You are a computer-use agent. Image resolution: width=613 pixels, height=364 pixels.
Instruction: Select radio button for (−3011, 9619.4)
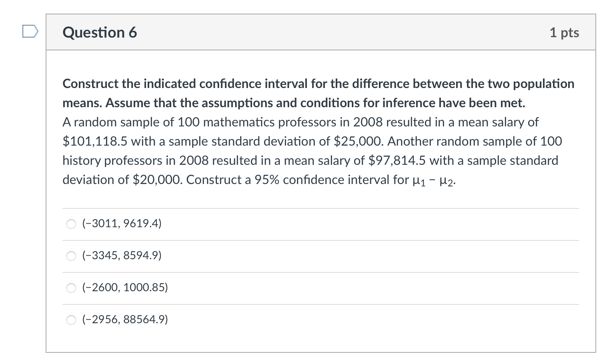click(71, 224)
